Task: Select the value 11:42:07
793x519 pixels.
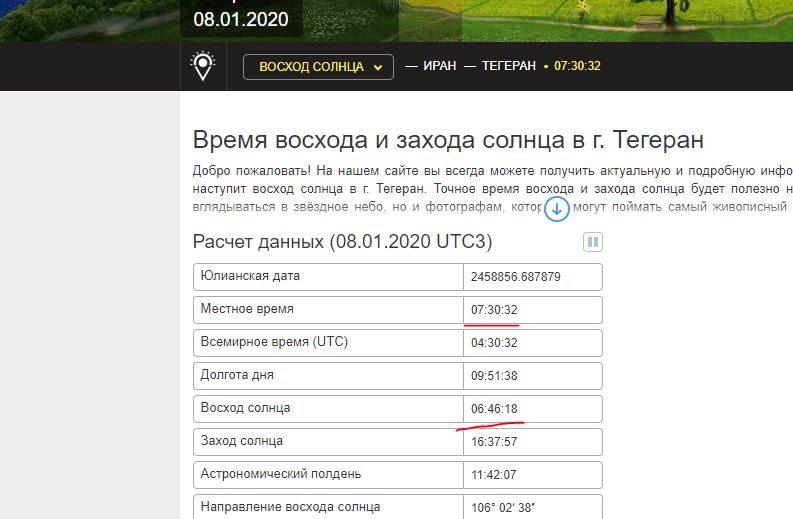Action: (494, 474)
